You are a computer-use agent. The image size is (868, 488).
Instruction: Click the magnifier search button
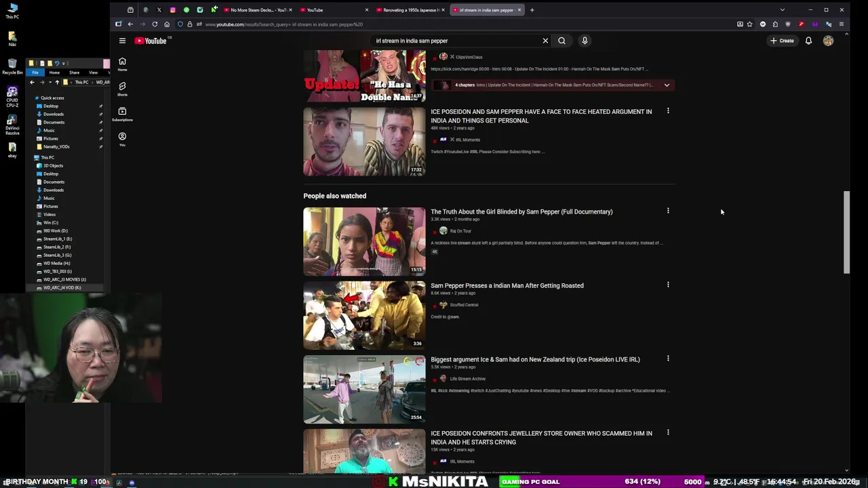point(561,41)
